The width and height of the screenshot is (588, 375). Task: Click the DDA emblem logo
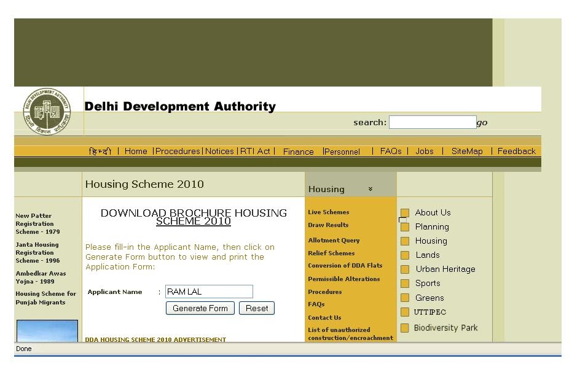47,111
